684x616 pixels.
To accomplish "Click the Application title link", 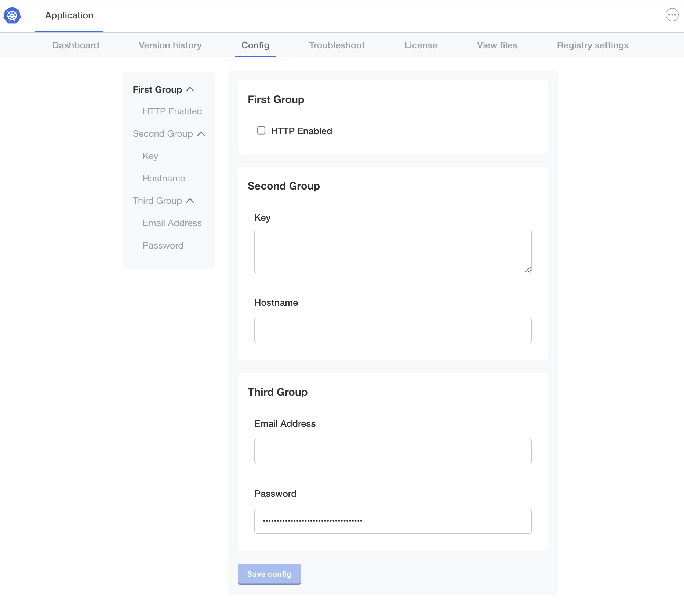I will [69, 15].
